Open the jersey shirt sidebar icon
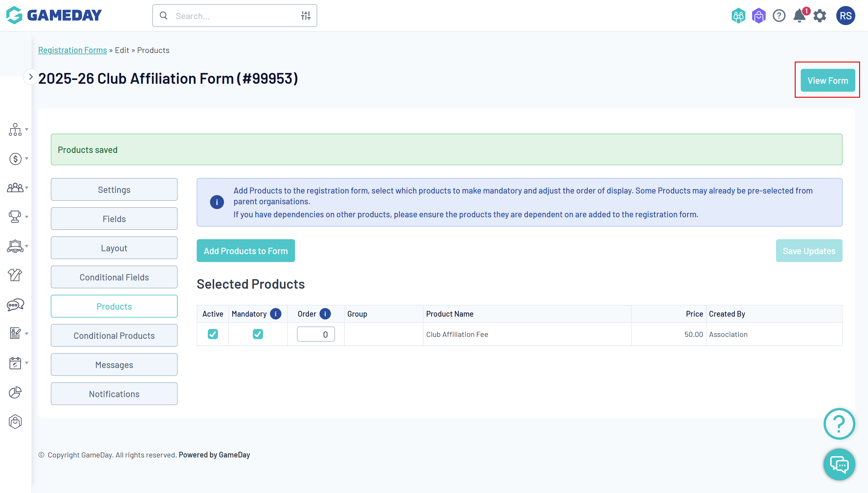Image resolution: width=868 pixels, height=493 pixels. [15, 275]
